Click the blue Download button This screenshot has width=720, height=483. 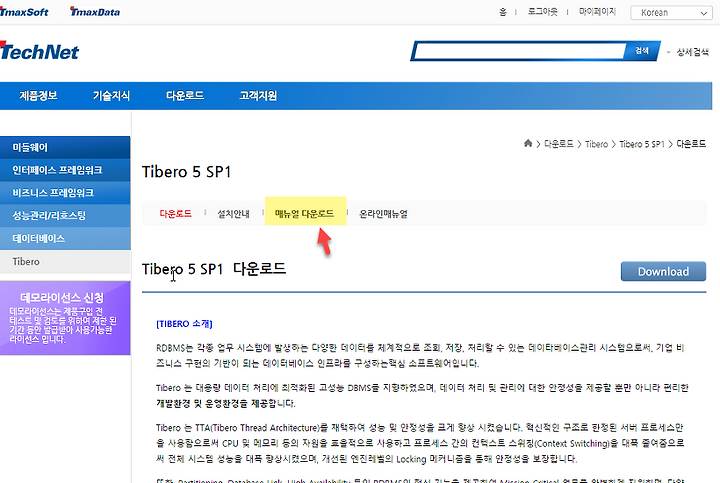point(663,271)
